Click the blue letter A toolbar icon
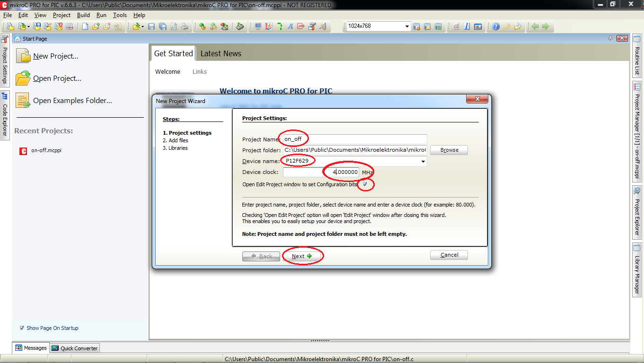Image resolution: width=644 pixels, height=363 pixels. tap(291, 26)
